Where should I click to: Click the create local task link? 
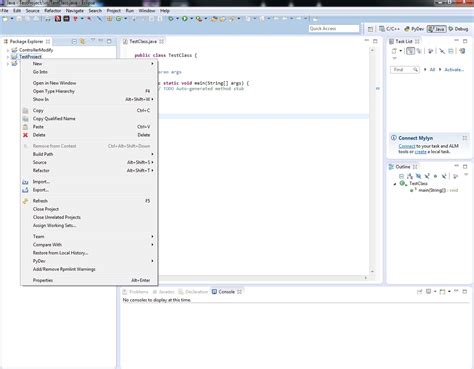[x=420, y=152]
